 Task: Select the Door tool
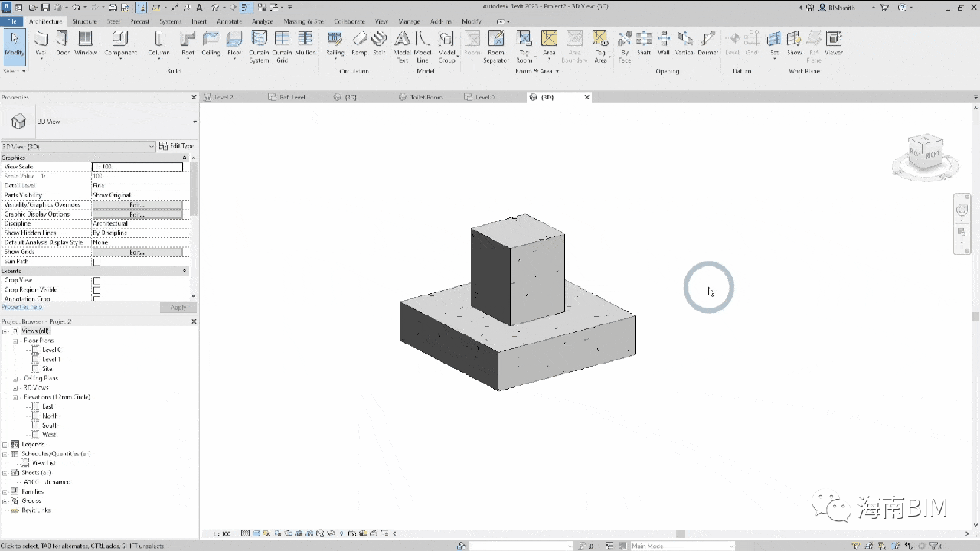pyautogui.click(x=63, y=44)
